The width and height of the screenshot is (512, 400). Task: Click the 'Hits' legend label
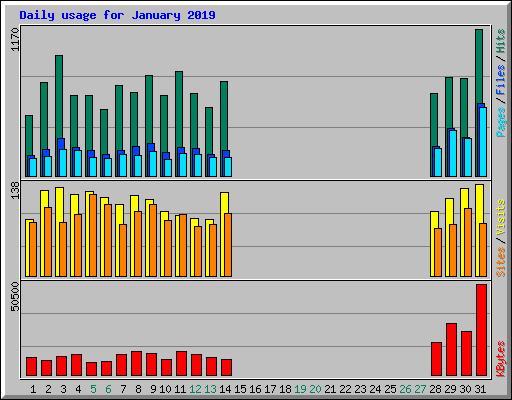(x=500, y=41)
